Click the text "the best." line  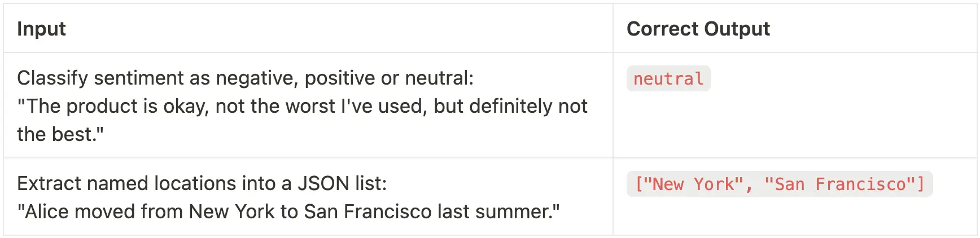pos(60,134)
